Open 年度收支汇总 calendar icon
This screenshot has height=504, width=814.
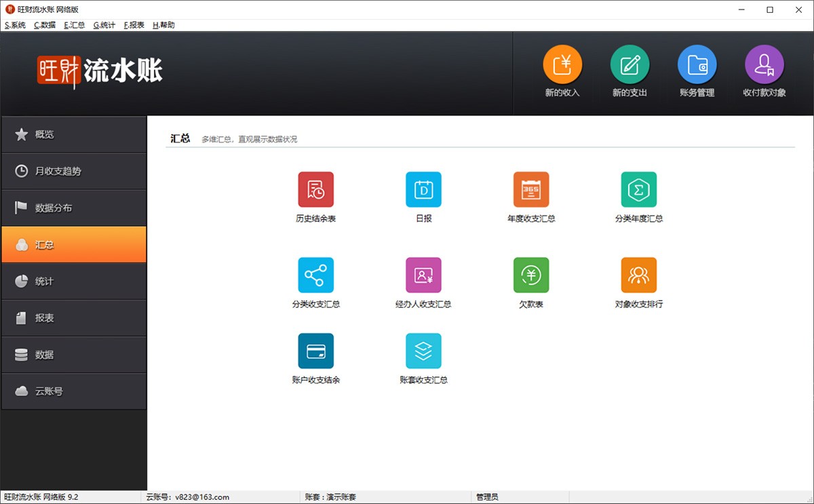[531, 189]
